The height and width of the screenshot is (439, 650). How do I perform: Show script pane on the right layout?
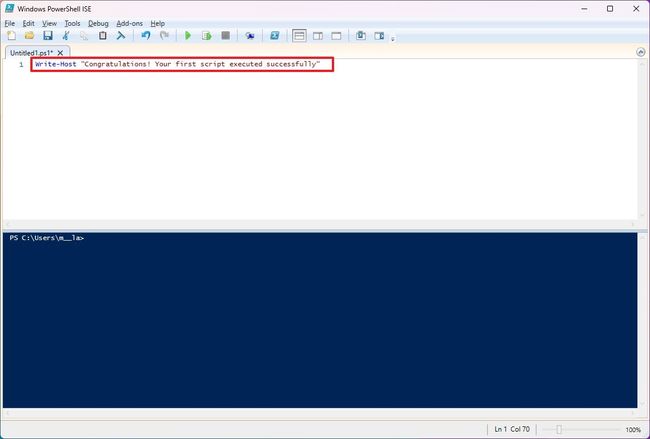coord(318,36)
